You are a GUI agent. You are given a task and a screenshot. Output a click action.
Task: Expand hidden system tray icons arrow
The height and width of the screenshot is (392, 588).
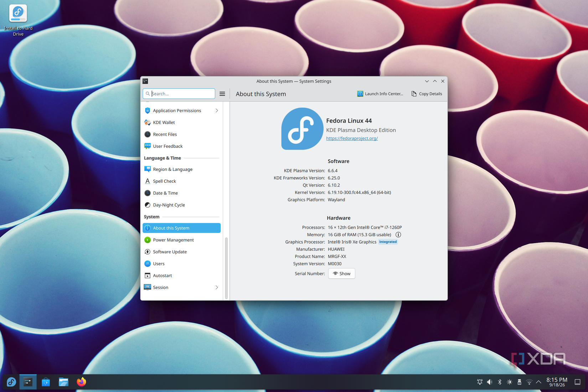click(538, 382)
